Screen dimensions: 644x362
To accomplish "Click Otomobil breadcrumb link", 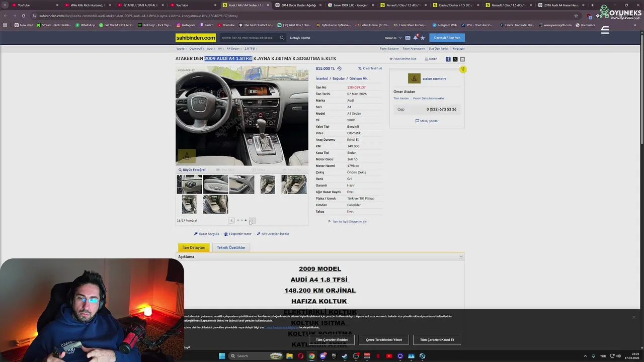I will (x=196, y=49).
